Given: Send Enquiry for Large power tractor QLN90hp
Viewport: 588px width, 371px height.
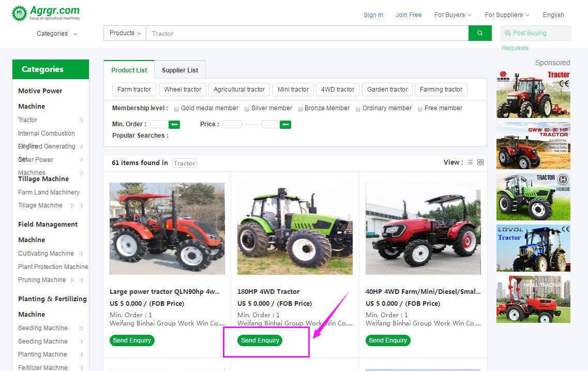Looking at the screenshot, I should [132, 340].
